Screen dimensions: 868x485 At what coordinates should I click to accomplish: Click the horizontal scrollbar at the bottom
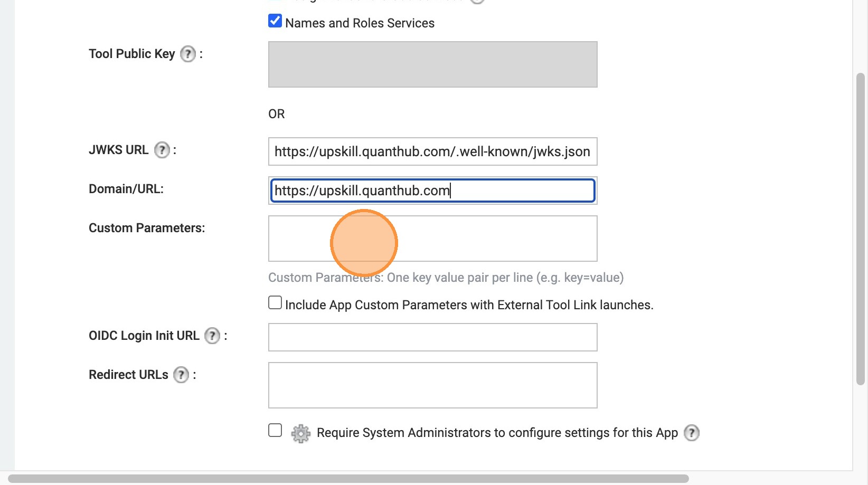[348, 479]
